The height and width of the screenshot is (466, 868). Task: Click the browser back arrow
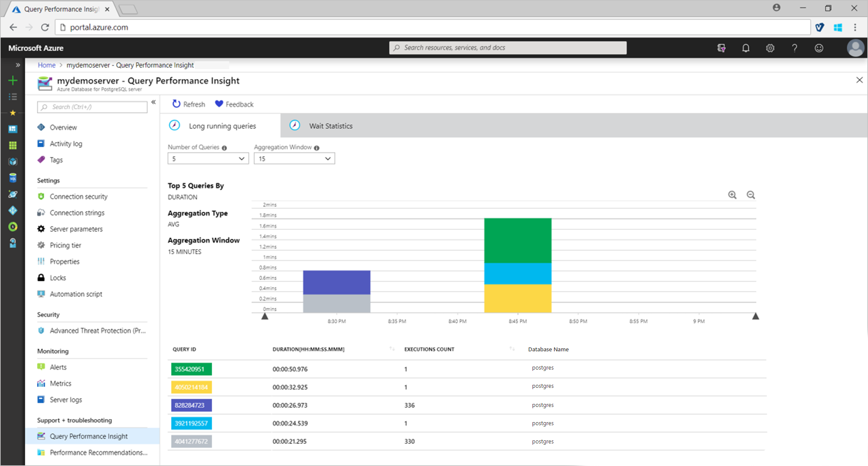pyautogui.click(x=13, y=27)
